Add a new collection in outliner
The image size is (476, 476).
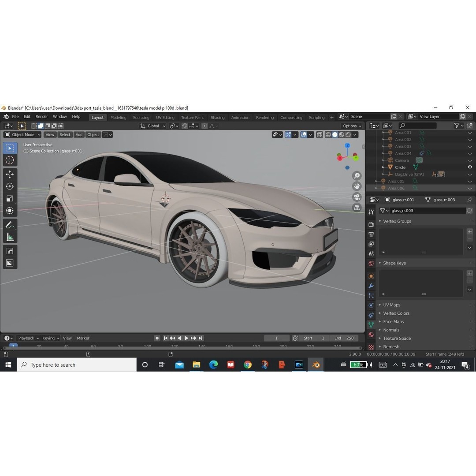[470, 125]
